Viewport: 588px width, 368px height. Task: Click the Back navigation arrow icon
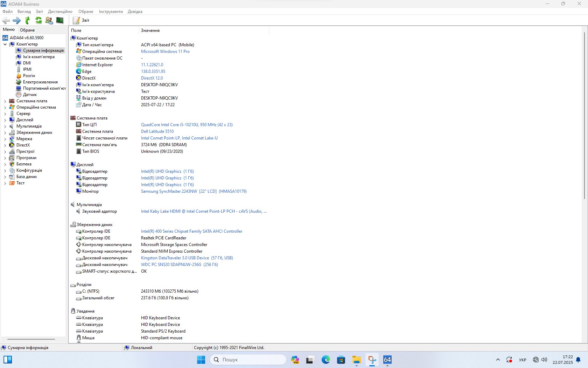click(x=6, y=20)
